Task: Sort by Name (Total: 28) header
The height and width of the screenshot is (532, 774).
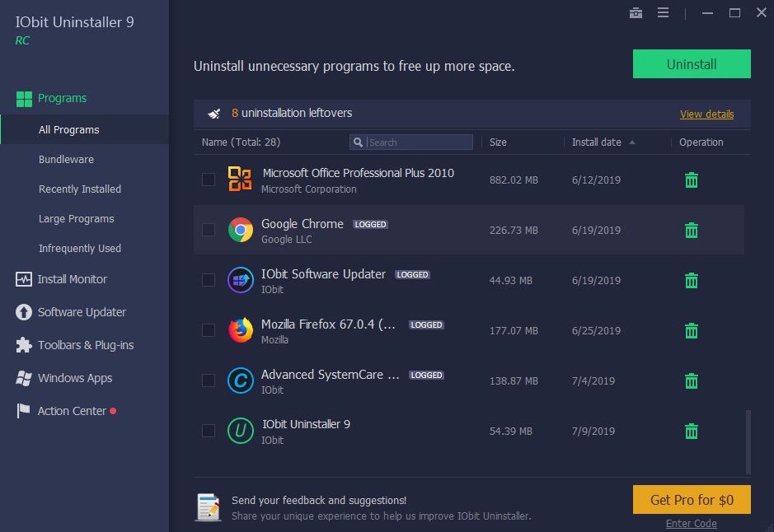Action: [241, 142]
